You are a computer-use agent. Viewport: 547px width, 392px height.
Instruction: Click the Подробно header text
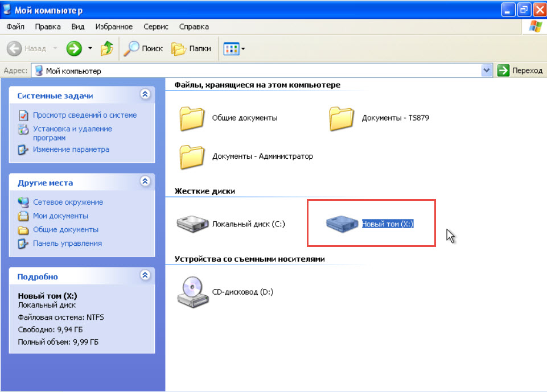38,277
